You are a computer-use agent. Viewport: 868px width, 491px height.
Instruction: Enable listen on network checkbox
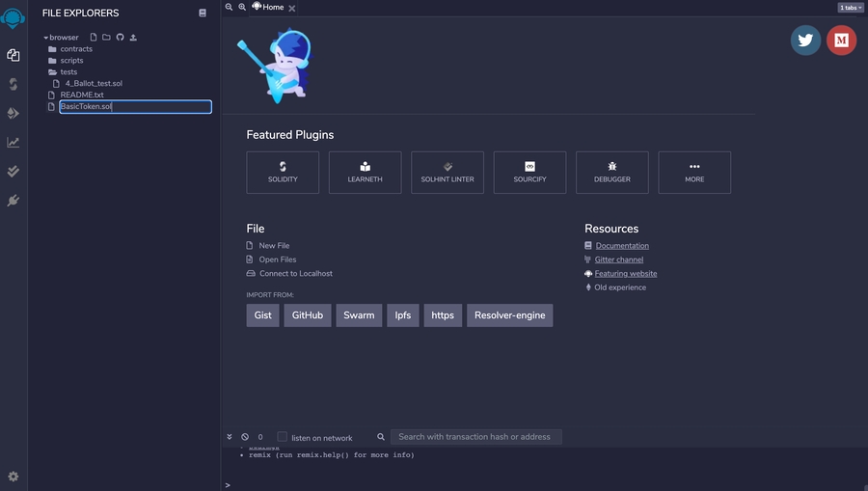click(283, 437)
